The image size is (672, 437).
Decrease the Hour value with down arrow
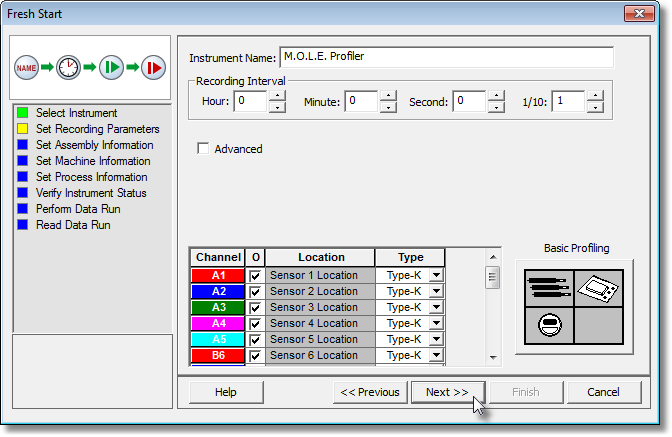coord(277,107)
